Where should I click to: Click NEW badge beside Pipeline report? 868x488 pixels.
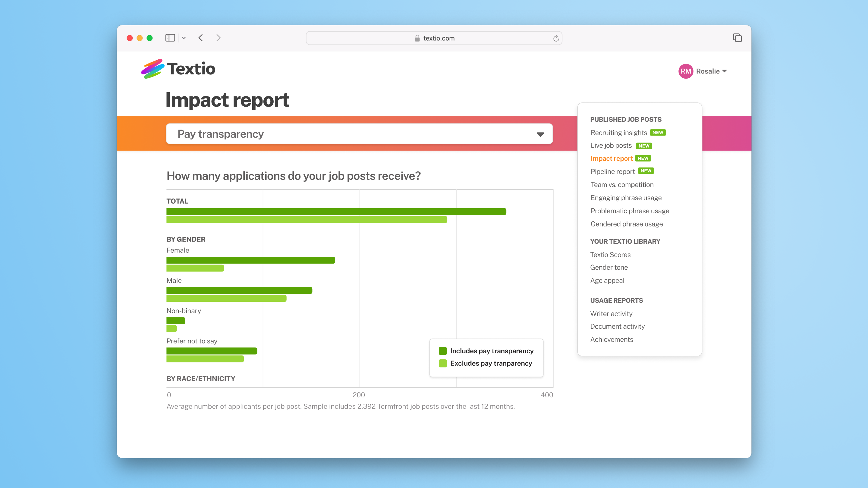(x=646, y=171)
